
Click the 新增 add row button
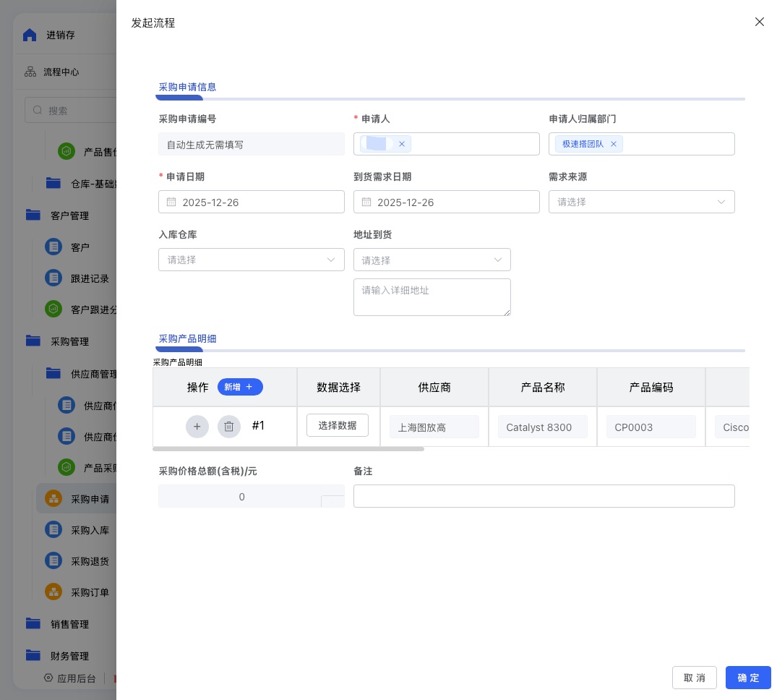(240, 387)
